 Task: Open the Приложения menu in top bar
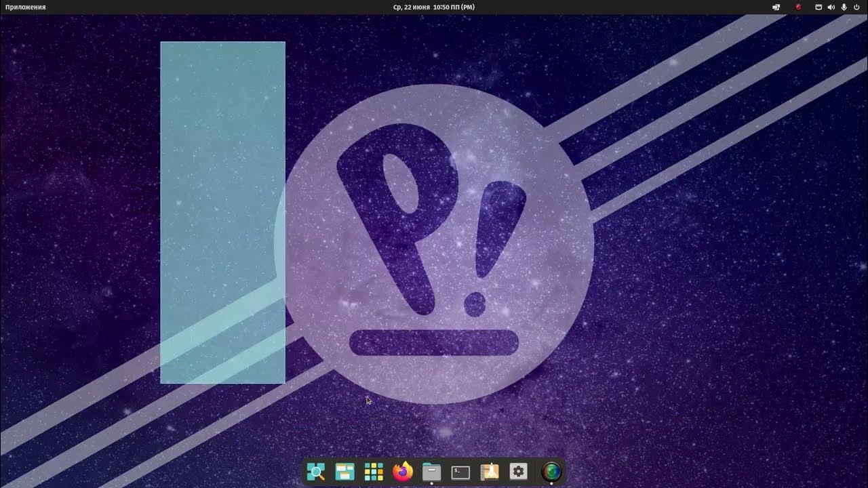click(26, 7)
